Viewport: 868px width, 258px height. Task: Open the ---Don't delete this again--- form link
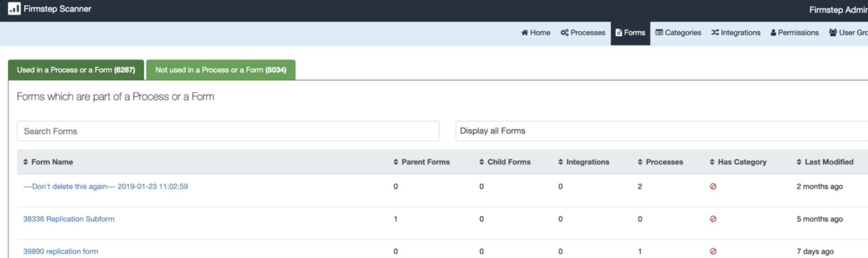[106, 187]
